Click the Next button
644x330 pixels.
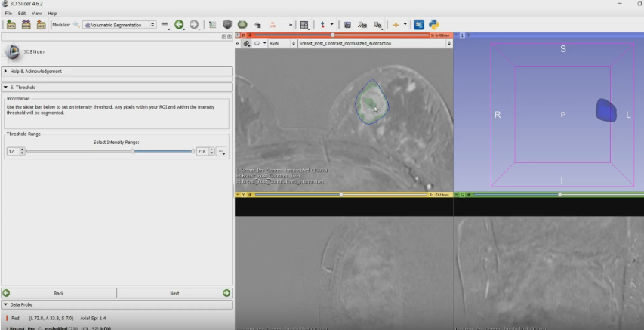(x=174, y=293)
